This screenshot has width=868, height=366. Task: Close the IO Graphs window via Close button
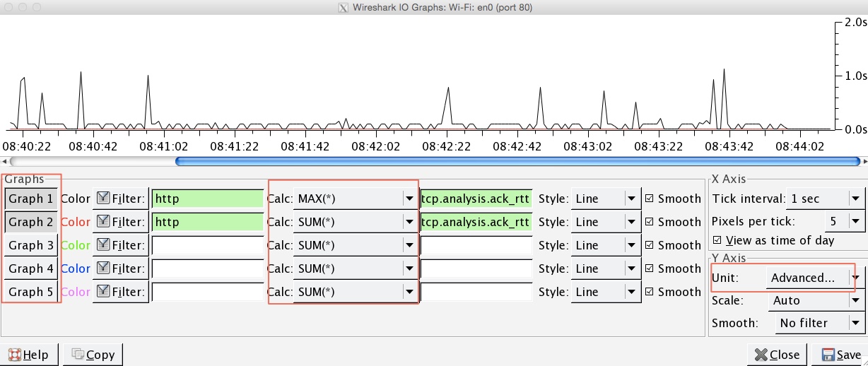pos(777,355)
